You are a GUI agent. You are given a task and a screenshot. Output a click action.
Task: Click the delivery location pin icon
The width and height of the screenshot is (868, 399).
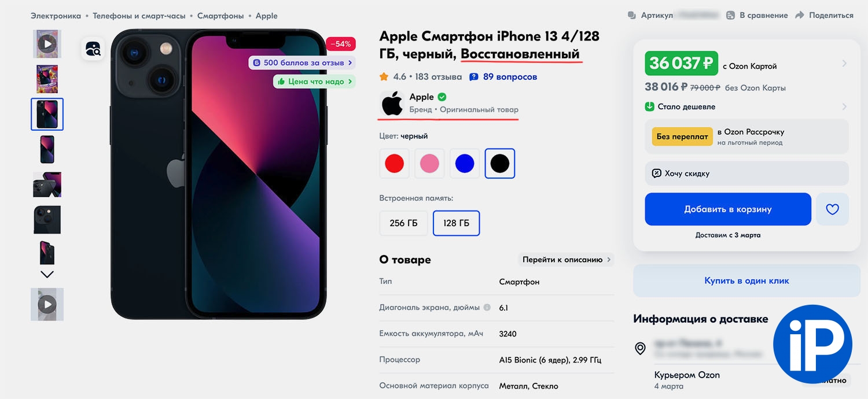coord(640,349)
